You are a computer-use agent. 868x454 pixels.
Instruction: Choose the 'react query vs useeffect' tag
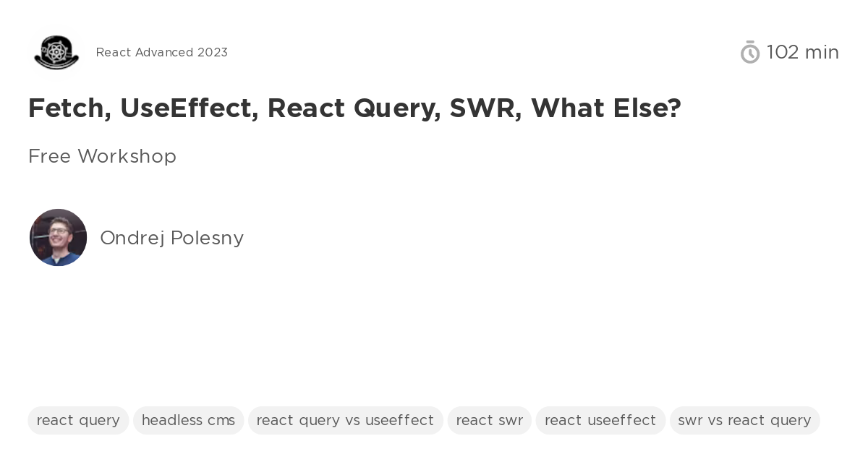click(x=345, y=420)
